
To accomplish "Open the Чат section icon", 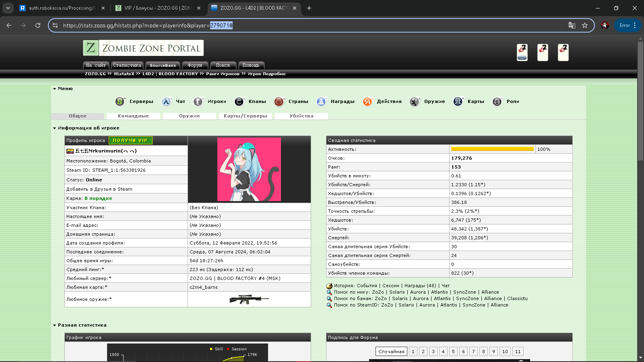I will click(x=167, y=102).
